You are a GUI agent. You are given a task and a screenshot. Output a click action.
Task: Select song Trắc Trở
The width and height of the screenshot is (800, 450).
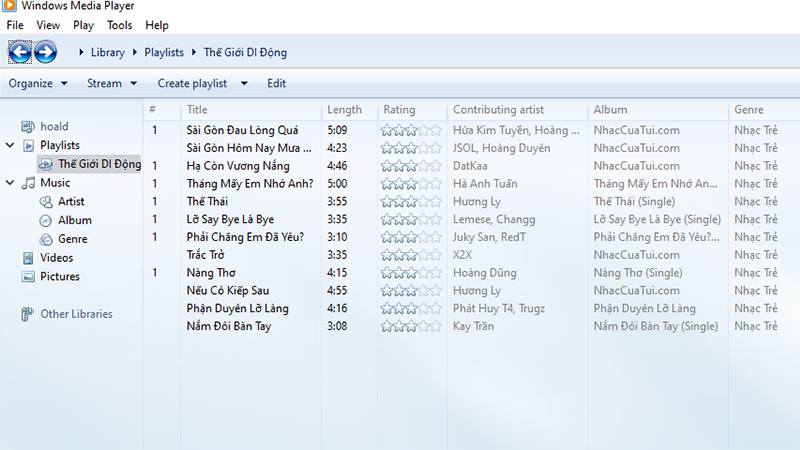coord(205,255)
